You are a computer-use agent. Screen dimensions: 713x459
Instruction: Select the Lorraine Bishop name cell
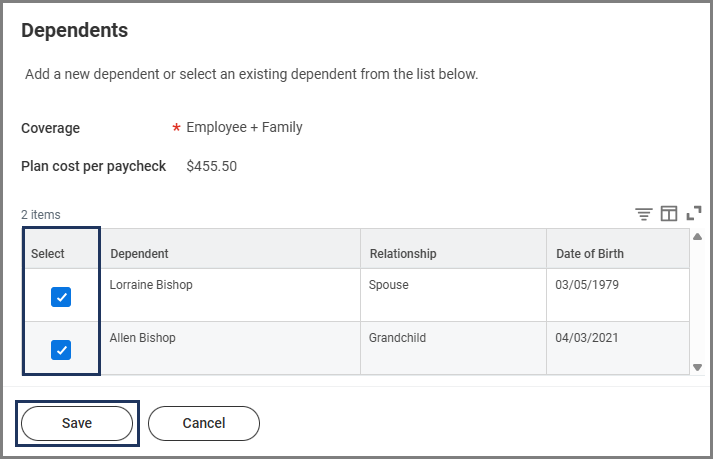[151, 285]
